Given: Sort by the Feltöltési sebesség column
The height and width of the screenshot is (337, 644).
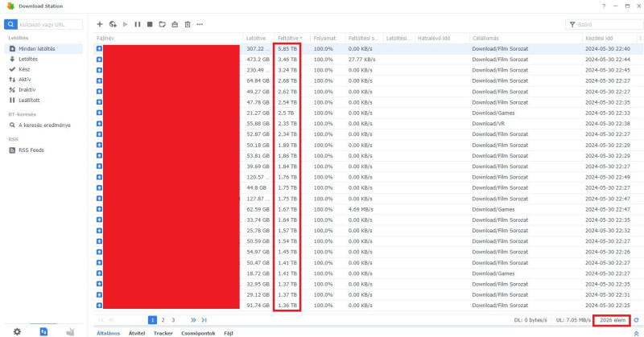Looking at the screenshot, I should pos(365,38).
